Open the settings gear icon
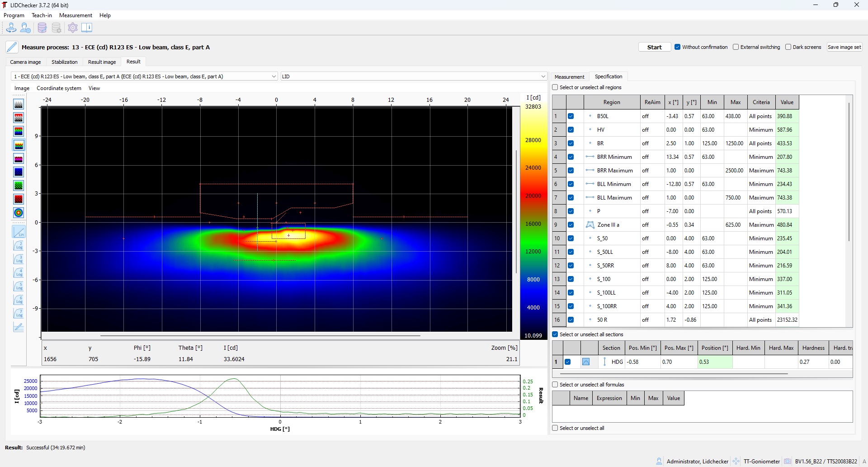This screenshot has width=868, height=467. [73, 28]
